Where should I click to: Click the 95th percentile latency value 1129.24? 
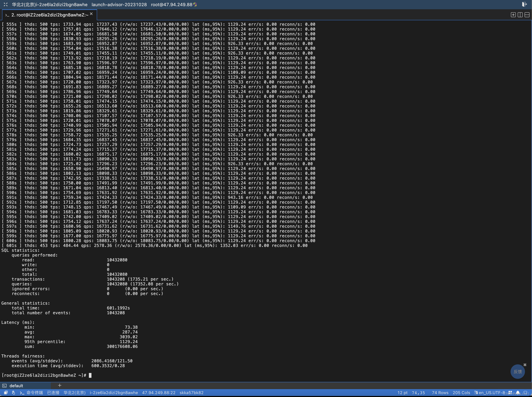(x=129, y=341)
